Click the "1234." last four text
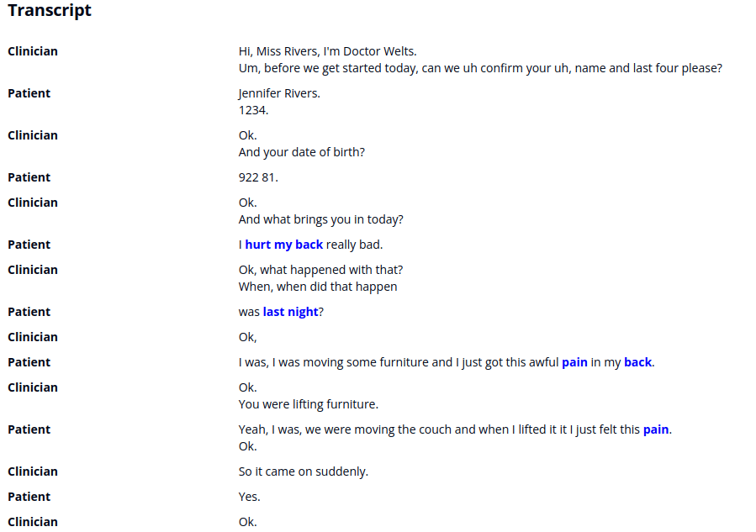 pyautogui.click(x=253, y=110)
